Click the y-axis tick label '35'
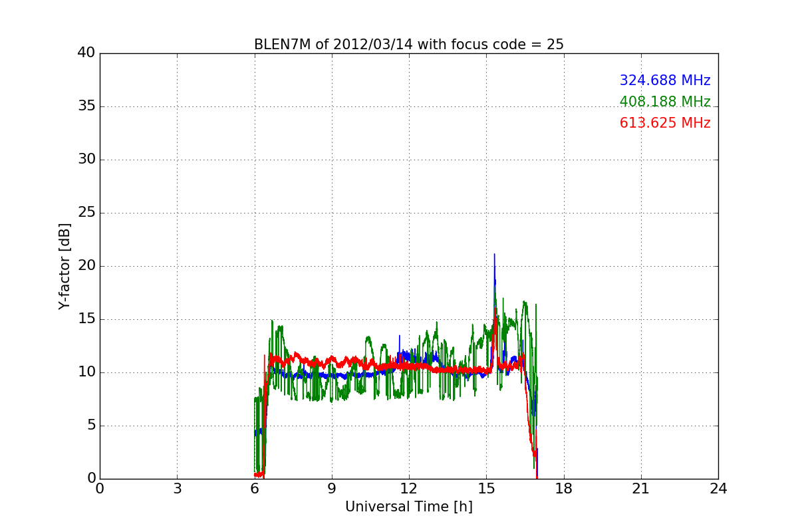The height and width of the screenshot is (532, 798). (86, 106)
